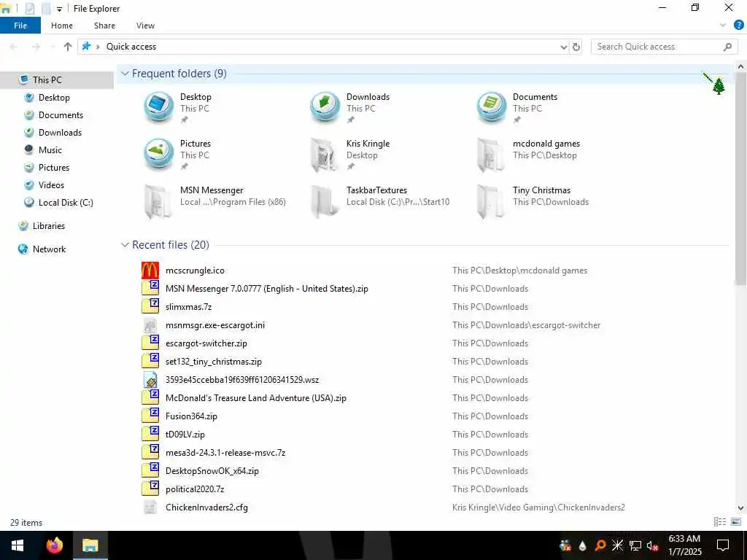Open the mcdonald games folder icon
The image size is (747, 560).
click(x=491, y=155)
